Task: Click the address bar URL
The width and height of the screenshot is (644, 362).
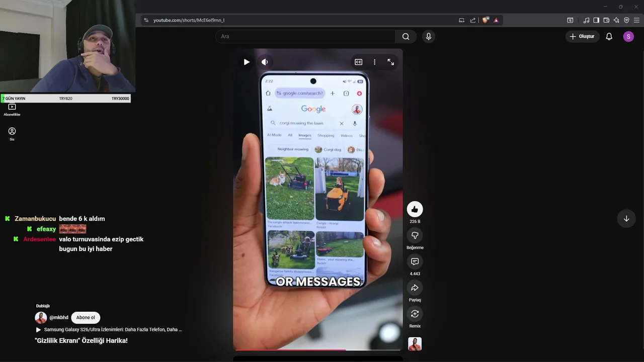Action: tap(189, 20)
